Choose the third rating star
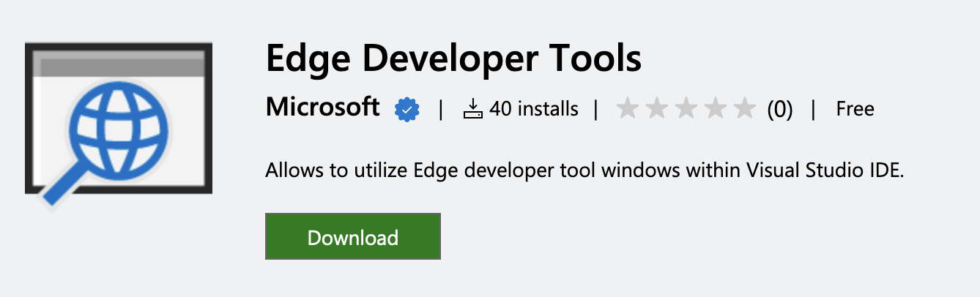The width and height of the screenshot is (980, 297). 686,109
